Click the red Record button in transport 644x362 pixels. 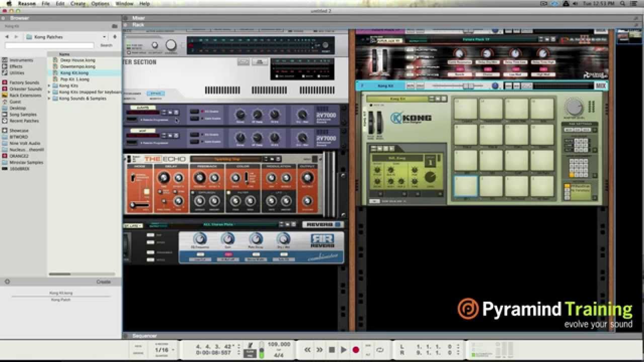click(356, 349)
